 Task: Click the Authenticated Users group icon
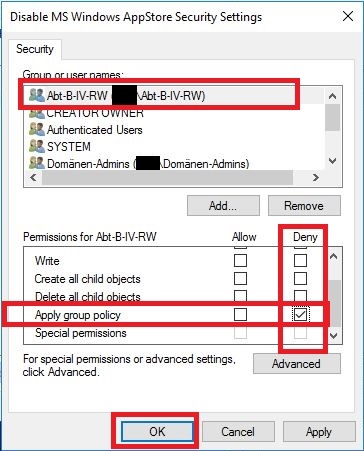click(37, 129)
